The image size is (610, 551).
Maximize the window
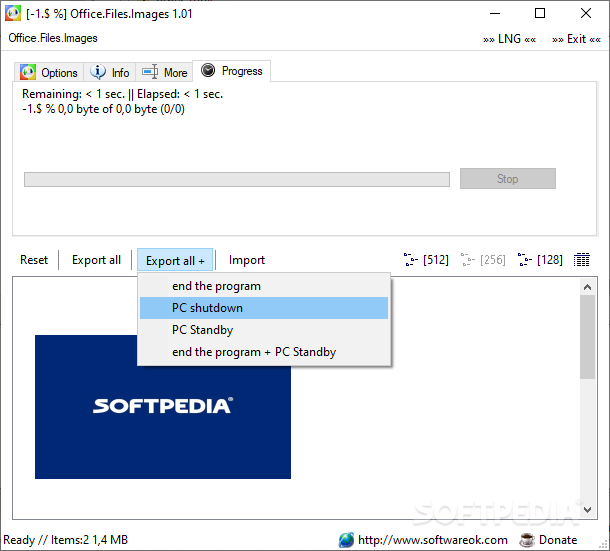click(540, 13)
